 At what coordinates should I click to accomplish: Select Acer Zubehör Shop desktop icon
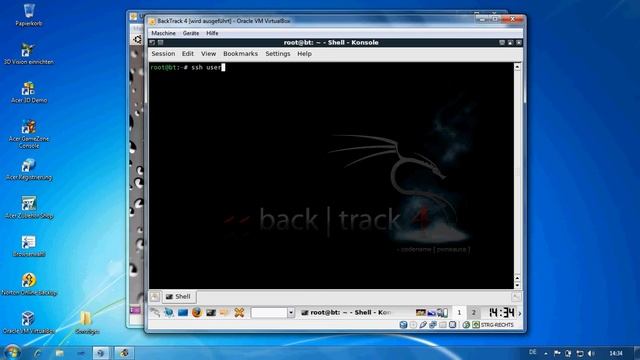point(29,207)
